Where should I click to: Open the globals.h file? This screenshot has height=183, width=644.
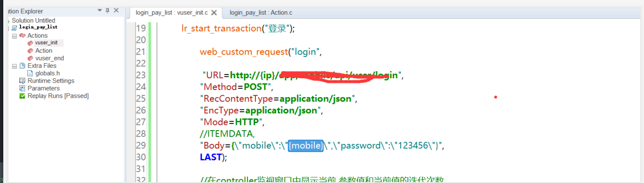coord(48,73)
